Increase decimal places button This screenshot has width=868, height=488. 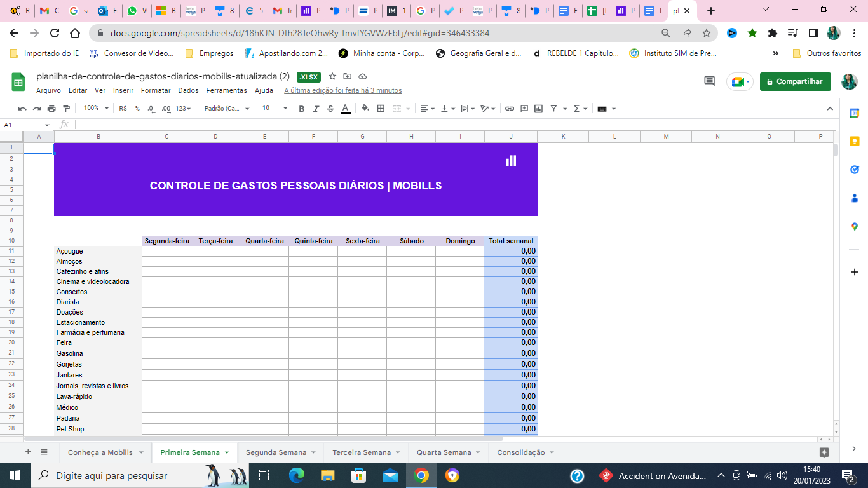[166, 109]
